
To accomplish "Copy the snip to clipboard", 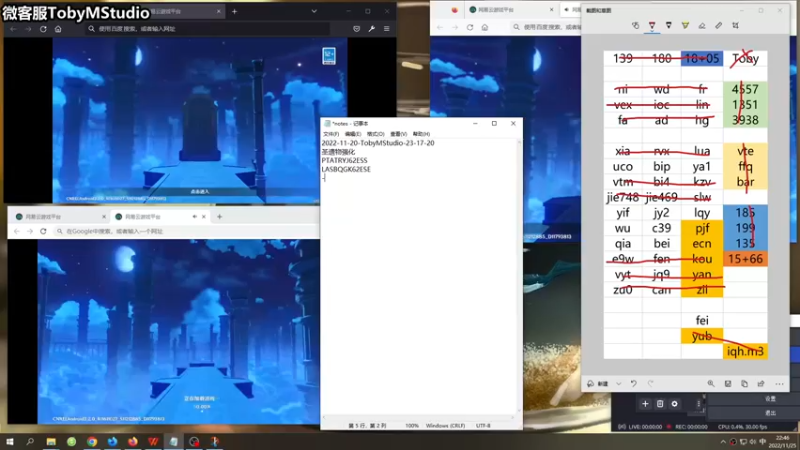I will click(x=744, y=384).
